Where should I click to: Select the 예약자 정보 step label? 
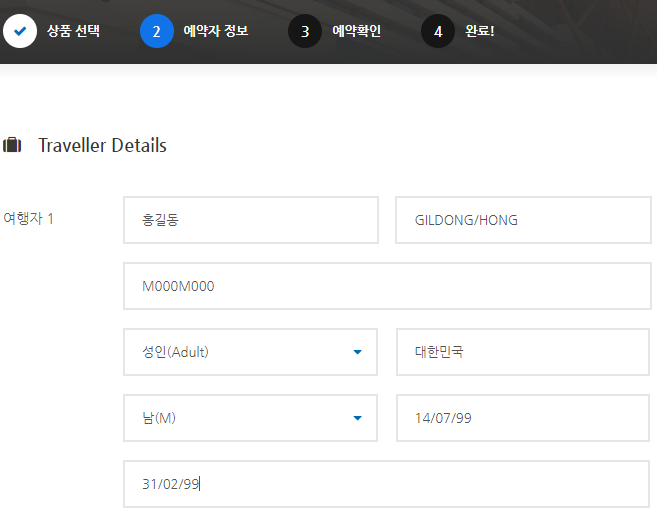point(216,31)
